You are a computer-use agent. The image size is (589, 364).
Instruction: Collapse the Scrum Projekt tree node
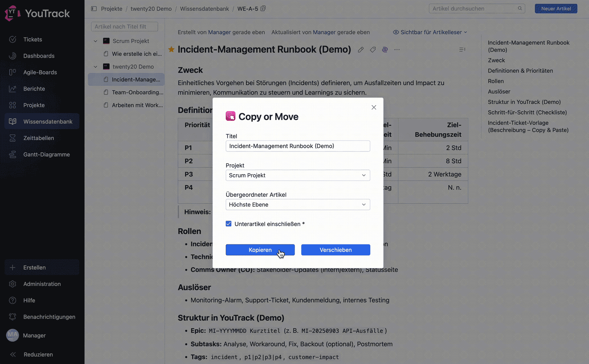coord(95,41)
